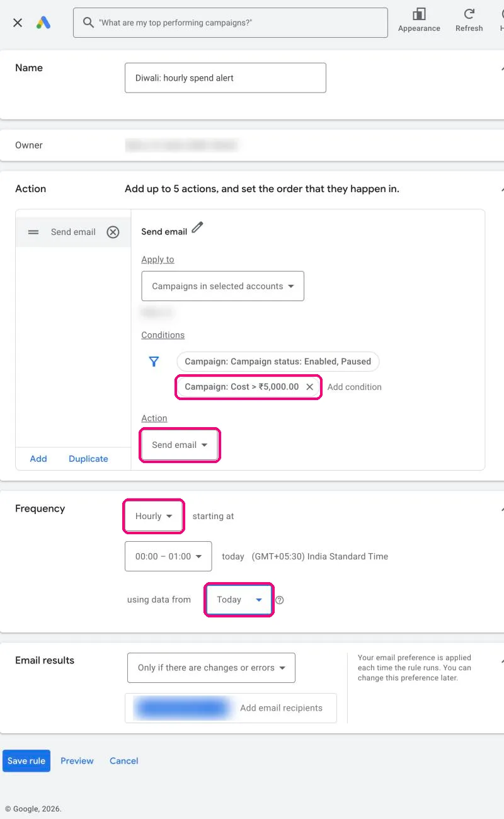
Task: Click Add email recipients field
Action: (282, 708)
